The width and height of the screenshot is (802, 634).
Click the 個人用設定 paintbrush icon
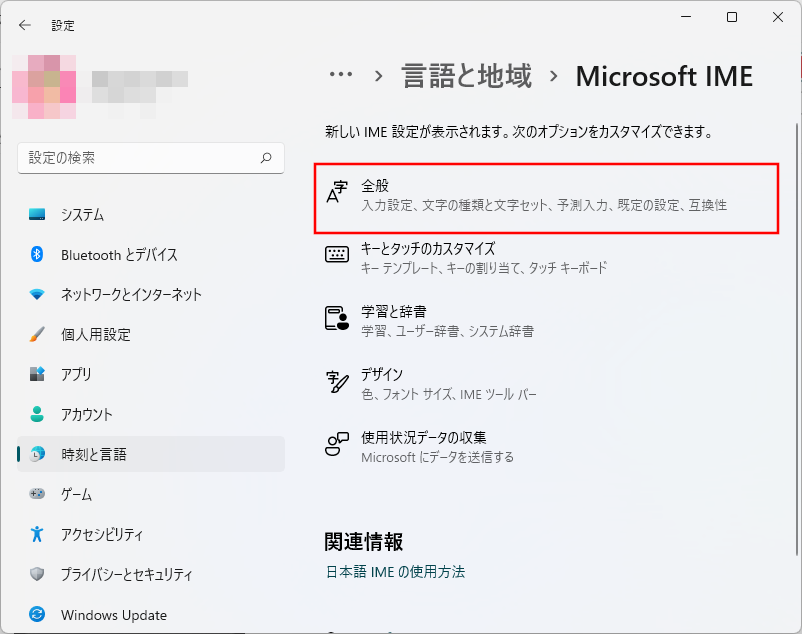37,335
